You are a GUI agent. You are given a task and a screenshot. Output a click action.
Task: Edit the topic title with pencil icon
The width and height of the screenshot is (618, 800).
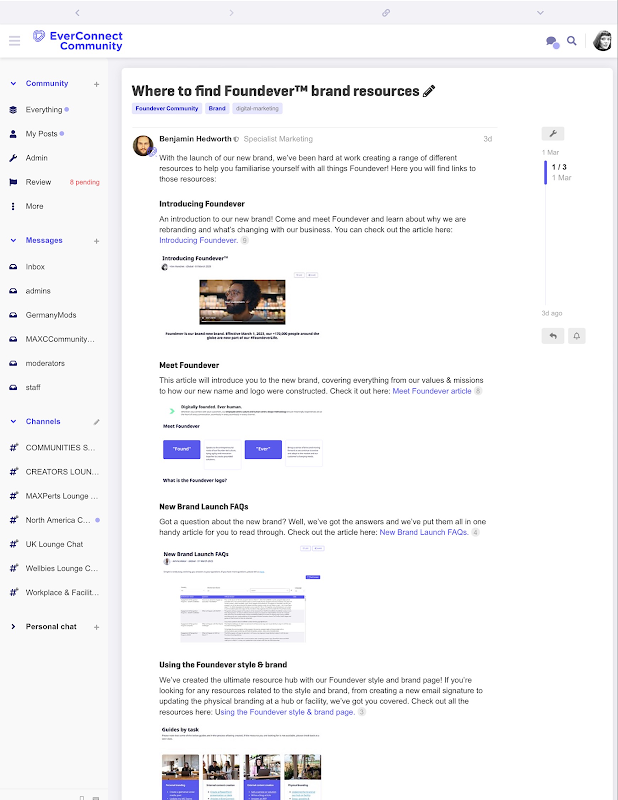pyautogui.click(x=429, y=91)
